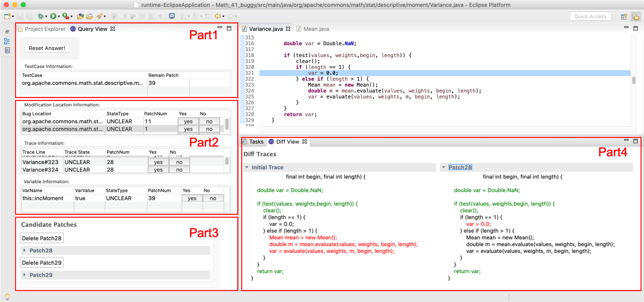Run the application with green play icon
This screenshot has height=302, width=644.
tap(53, 16)
